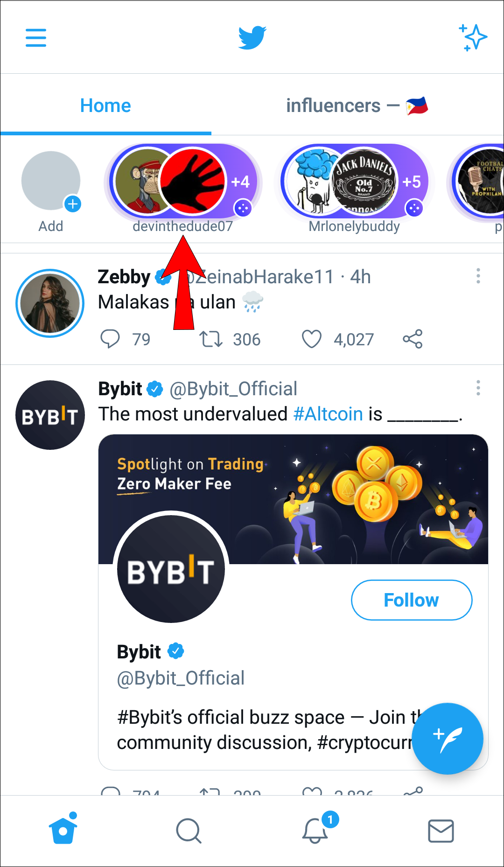Image resolution: width=504 pixels, height=867 pixels.
Task: Compose a new tweet with floating button
Action: point(447,739)
